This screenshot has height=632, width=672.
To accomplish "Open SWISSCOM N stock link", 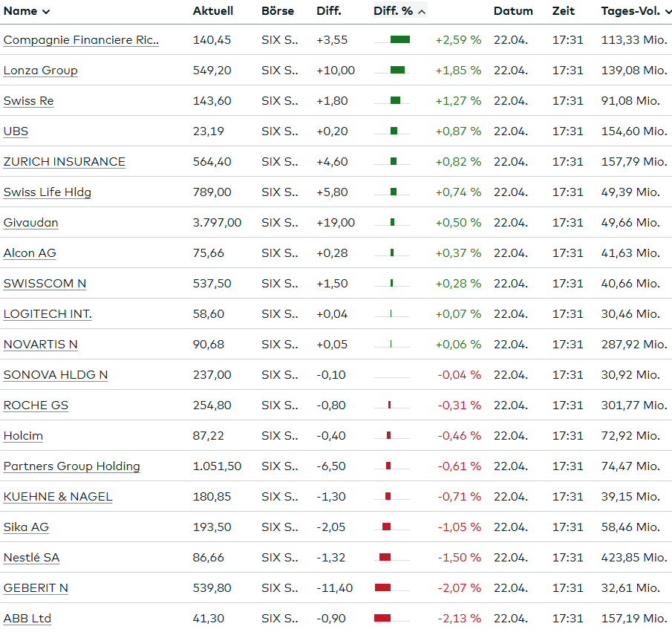I will 45,284.
